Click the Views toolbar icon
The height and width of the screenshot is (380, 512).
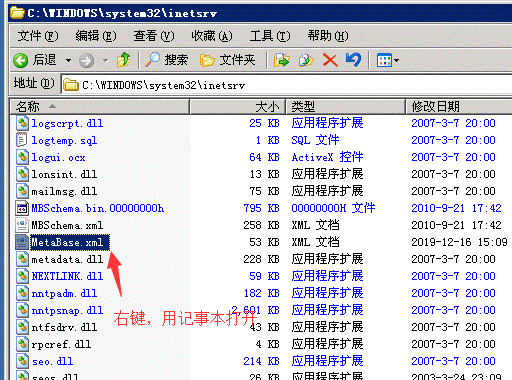(384, 60)
